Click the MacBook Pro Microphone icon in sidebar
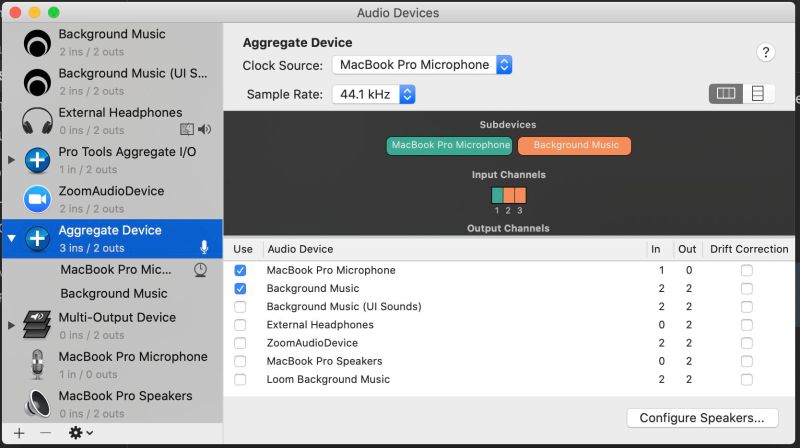800x448 pixels. [x=37, y=364]
